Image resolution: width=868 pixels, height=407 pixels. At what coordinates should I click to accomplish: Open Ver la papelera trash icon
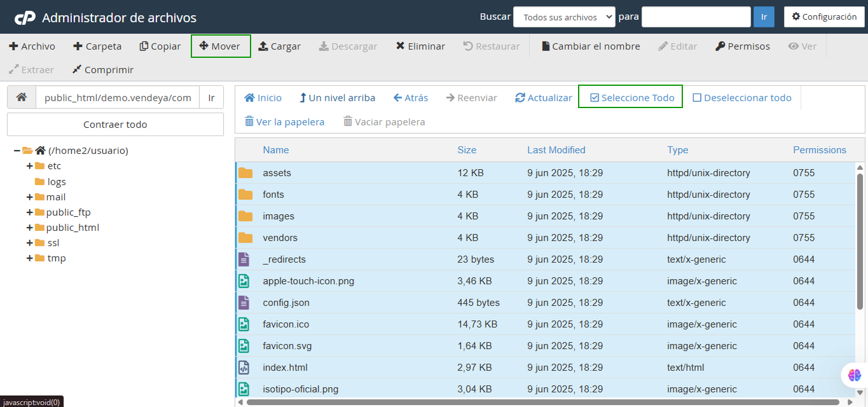(x=249, y=121)
